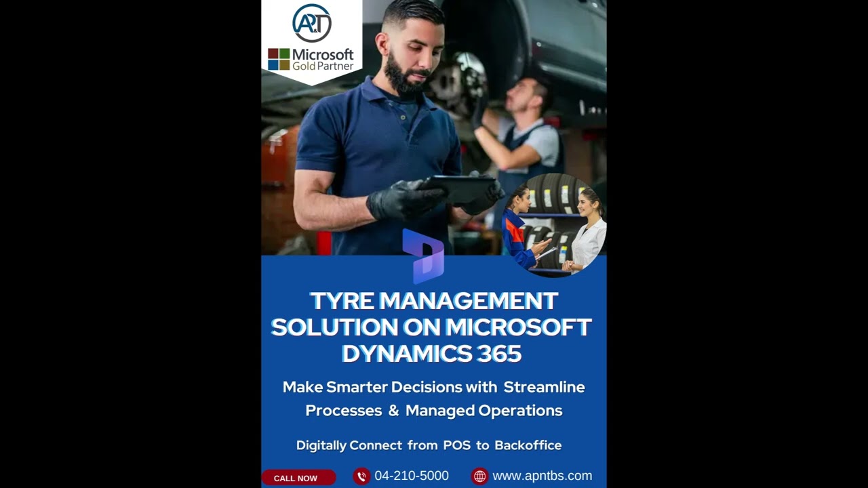Click the 'TYRE MANAGEMENT' headline line
Image resolution: width=868 pixels, height=488 pixels.
[x=434, y=301]
